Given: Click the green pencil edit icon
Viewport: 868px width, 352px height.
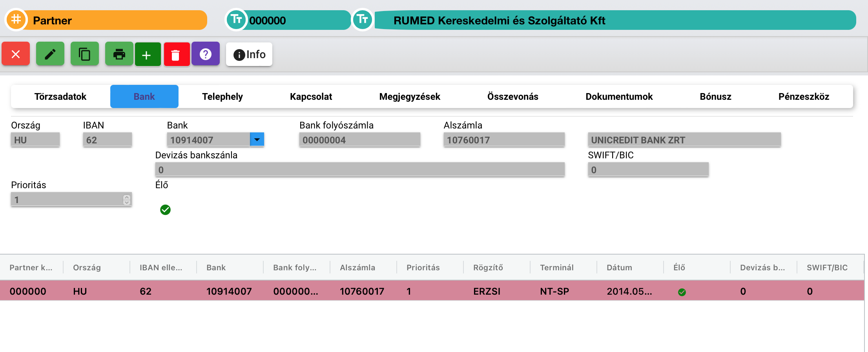Looking at the screenshot, I should point(50,54).
